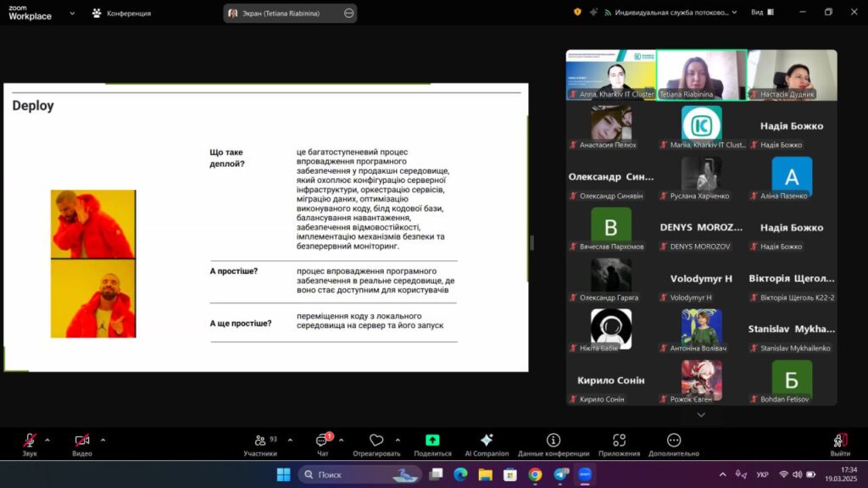Click Олександр Гаряга's participant tile

pyautogui.click(x=611, y=279)
